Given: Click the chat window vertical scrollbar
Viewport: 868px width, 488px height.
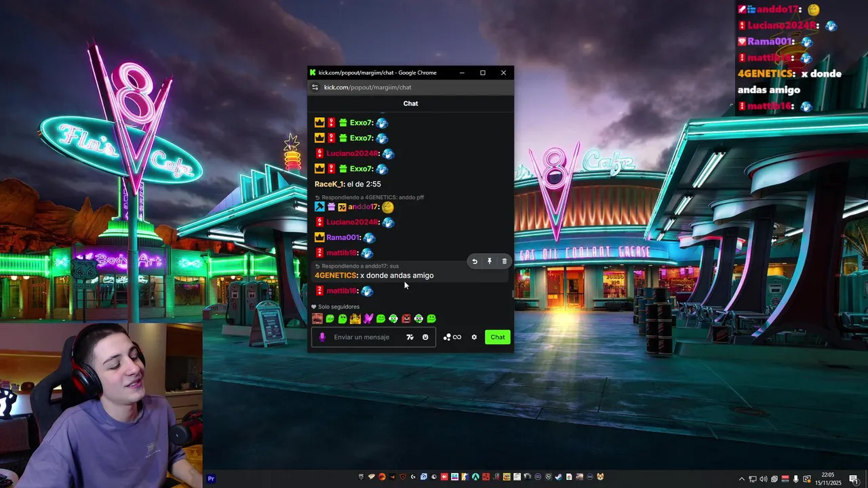Looking at the screenshot, I should [x=512, y=293].
